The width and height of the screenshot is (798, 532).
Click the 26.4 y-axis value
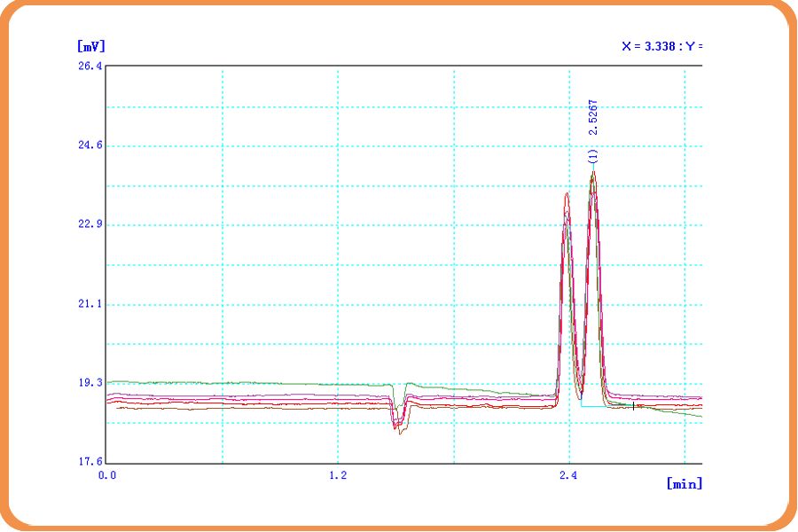(x=90, y=66)
